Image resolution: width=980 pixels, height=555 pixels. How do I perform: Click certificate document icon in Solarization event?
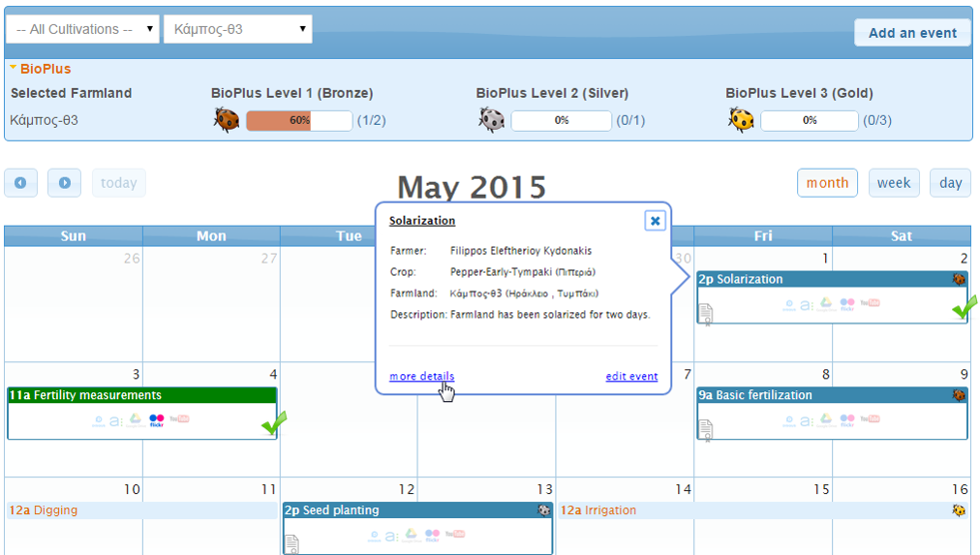(705, 314)
